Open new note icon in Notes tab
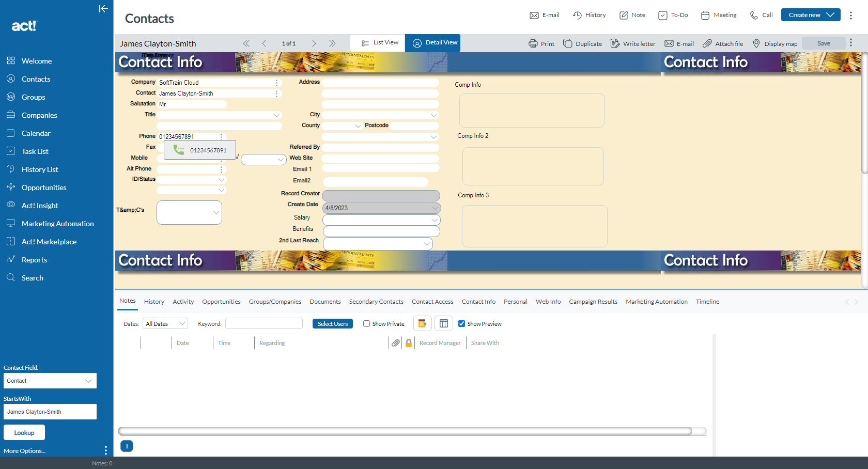868x469 pixels. 422,323
